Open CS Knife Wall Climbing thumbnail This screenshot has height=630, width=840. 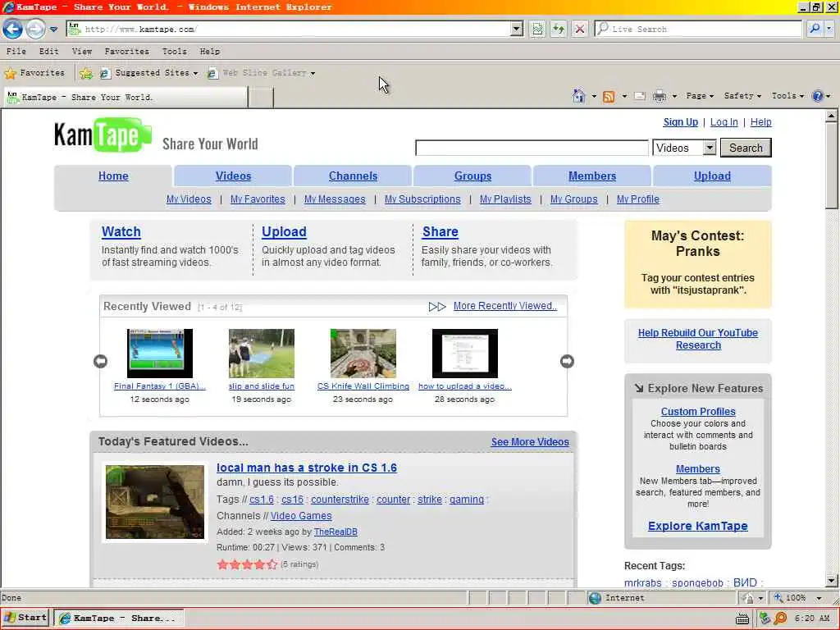tap(363, 354)
